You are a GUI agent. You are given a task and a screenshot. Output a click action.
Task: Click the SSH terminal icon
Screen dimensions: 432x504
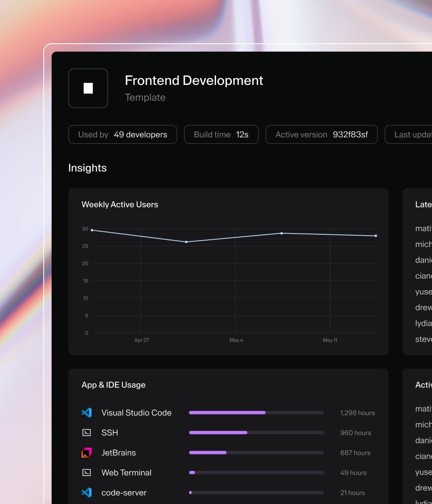[87, 432]
